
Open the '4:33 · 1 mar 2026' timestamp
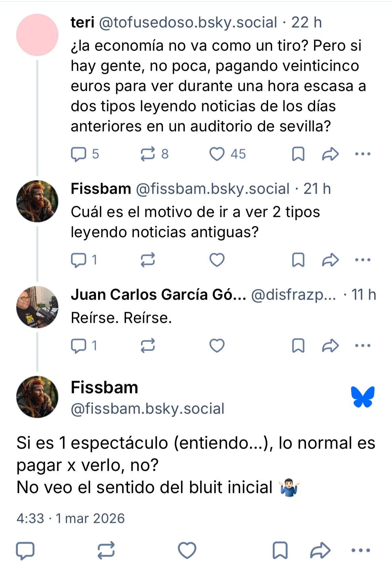[x=71, y=519]
